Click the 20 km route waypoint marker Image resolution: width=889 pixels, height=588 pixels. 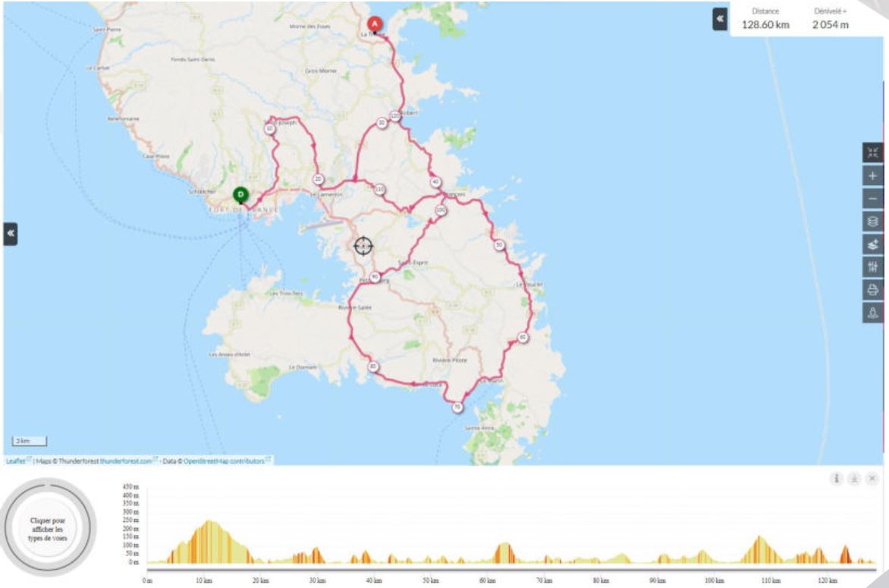click(x=319, y=179)
